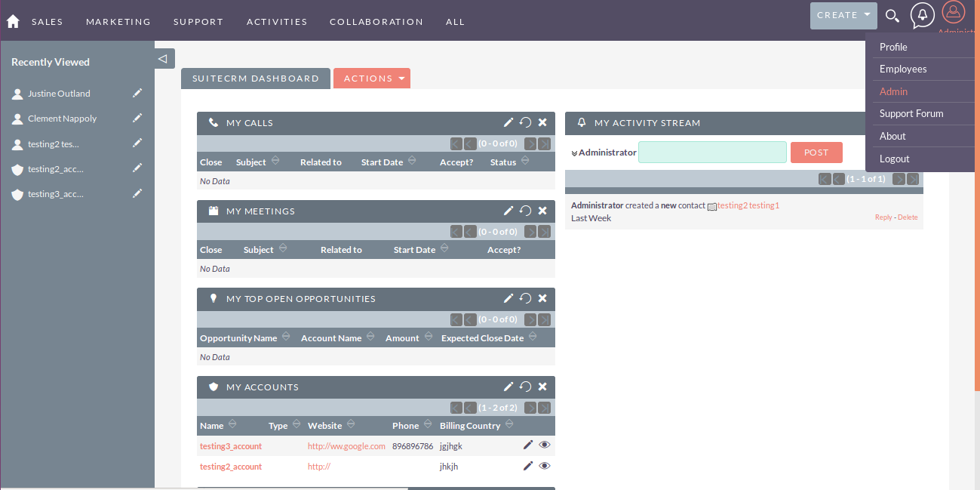The height and width of the screenshot is (490, 980).
Task: Close the My Calls dashlet
Action: tap(542, 122)
